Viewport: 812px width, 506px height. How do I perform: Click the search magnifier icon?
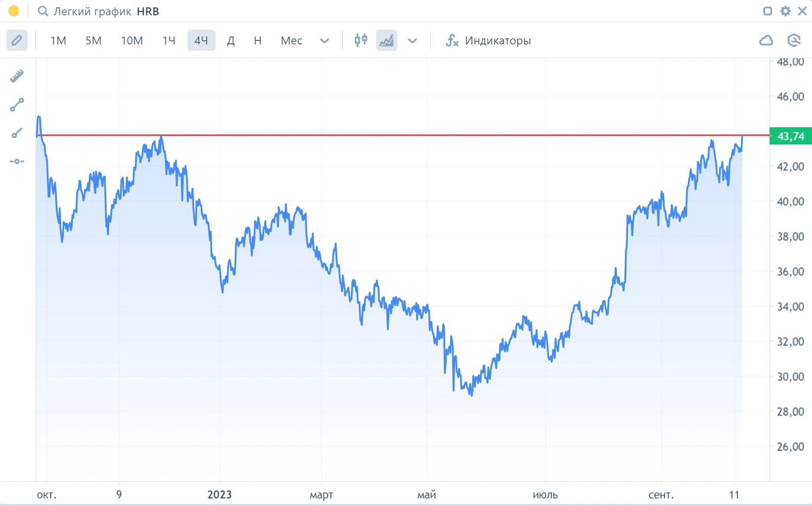[43, 11]
